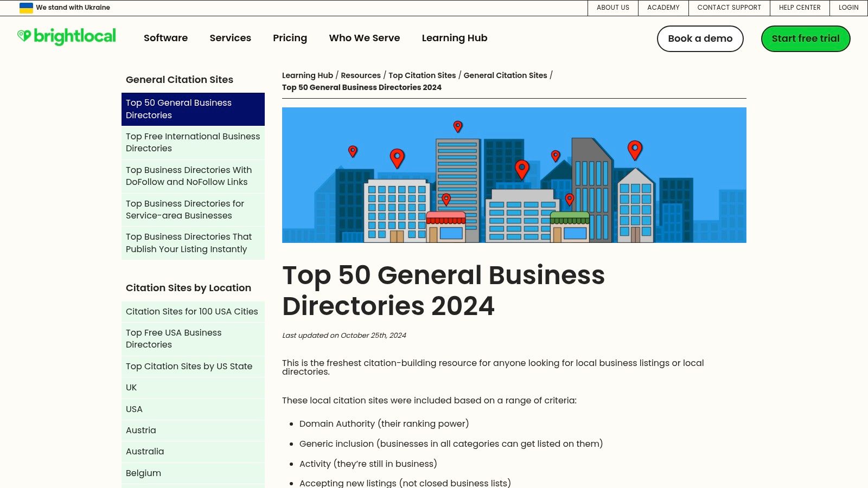Click the General Citation Sites breadcrumb

tap(505, 75)
